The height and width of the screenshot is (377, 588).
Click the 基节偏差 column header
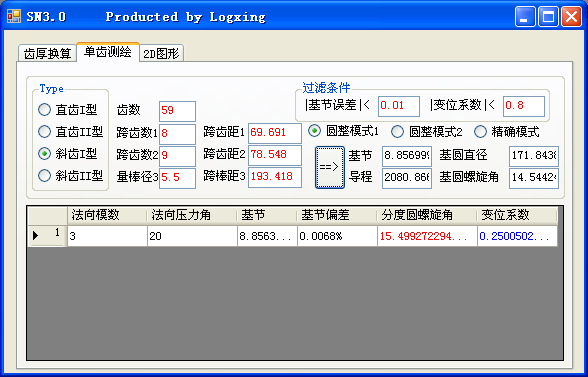coord(337,215)
